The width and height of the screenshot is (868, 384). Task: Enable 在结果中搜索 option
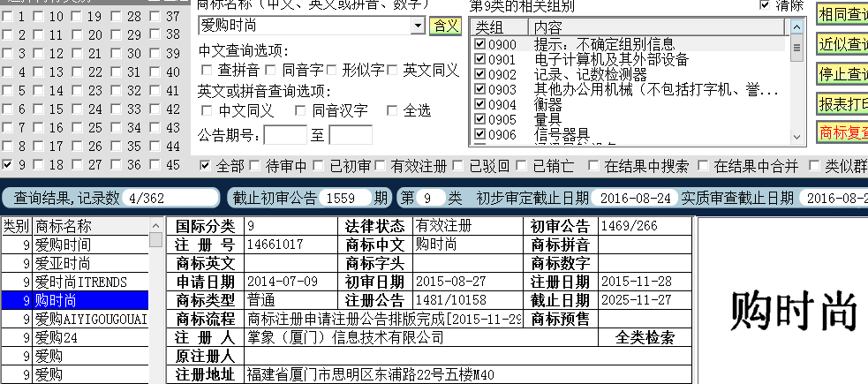593,165
